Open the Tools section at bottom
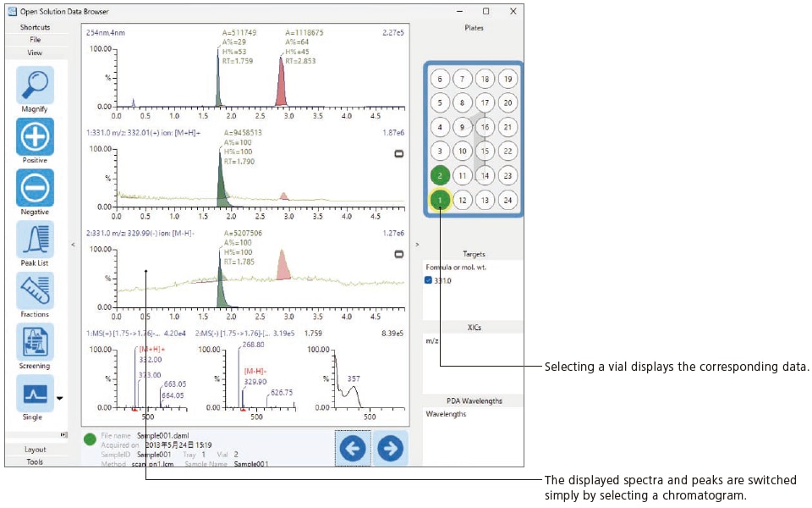This screenshot has height=508, width=812. (35, 462)
